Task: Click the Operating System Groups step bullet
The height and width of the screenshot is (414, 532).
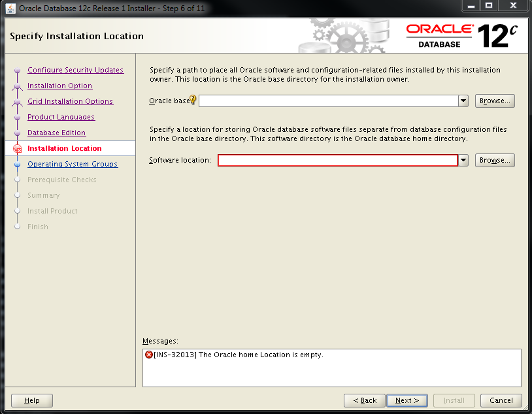Action: [x=17, y=165]
